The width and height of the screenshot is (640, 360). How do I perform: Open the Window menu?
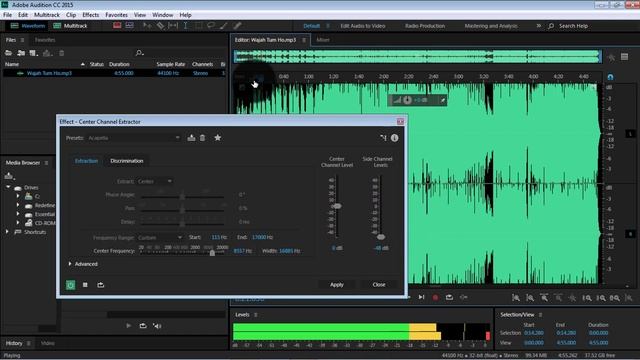162,15
